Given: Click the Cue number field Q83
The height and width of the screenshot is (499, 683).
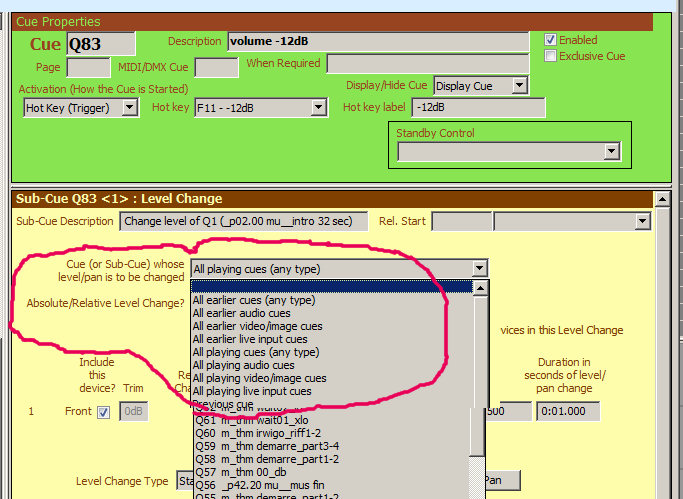Looking at the screenshot, I should tap(100, 43).
